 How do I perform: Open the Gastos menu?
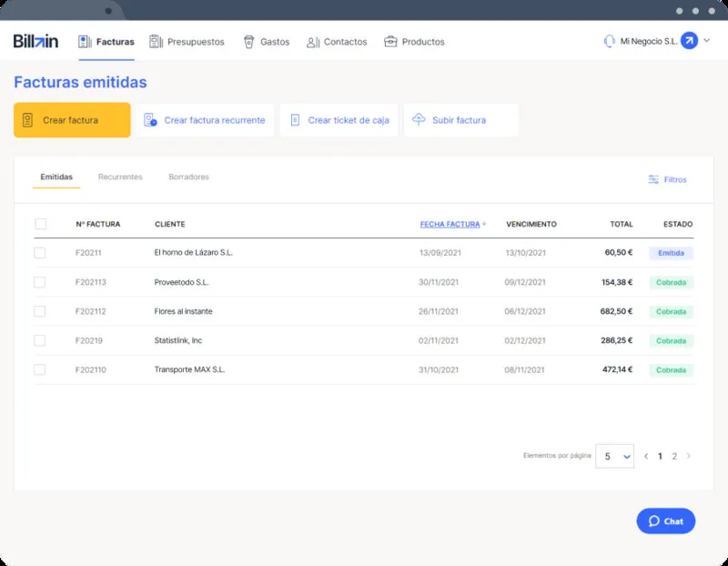click(x=267, y=42)
